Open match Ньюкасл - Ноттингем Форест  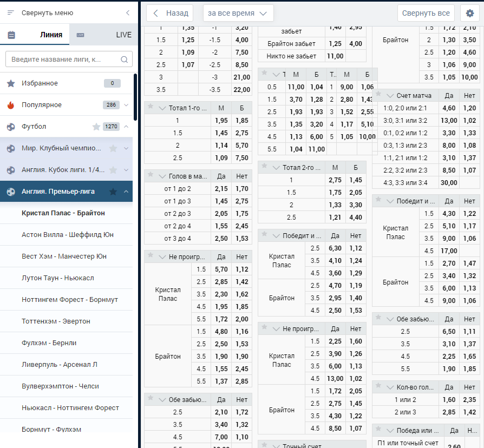point(67,408)
